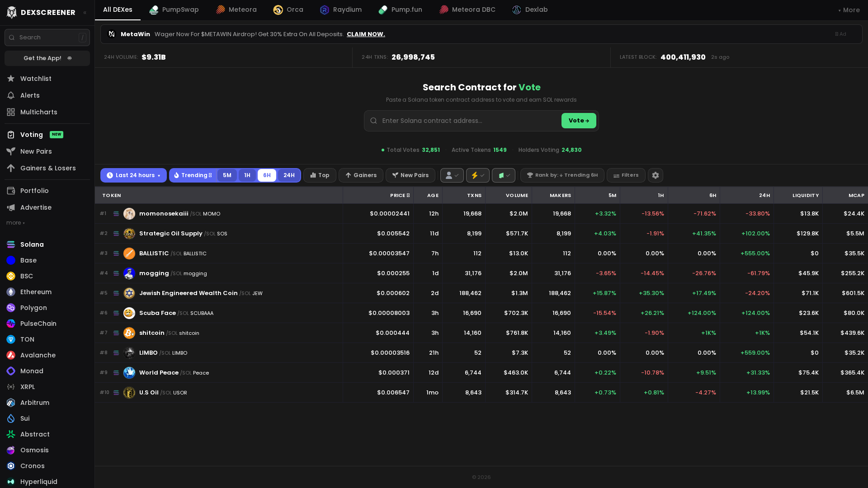Viewport: 868px width, 488px height.
Task: Click the Orca DEX icon
Action: [x=278, y=9]
